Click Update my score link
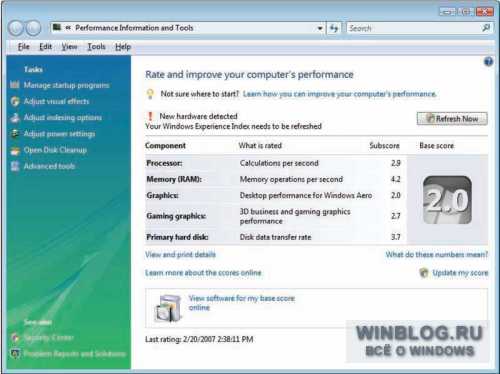Screen dimensions: 500x374 point(460,273)
